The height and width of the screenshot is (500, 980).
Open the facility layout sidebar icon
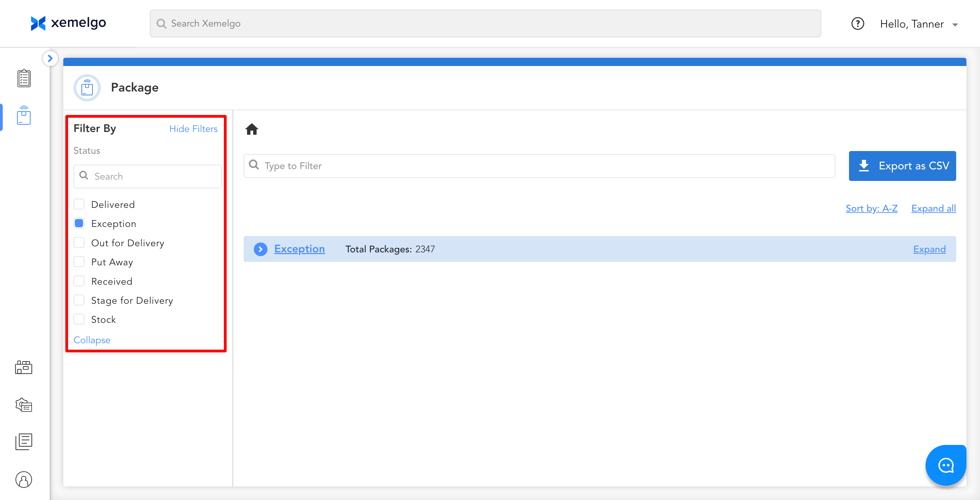[x=23, y=367]
